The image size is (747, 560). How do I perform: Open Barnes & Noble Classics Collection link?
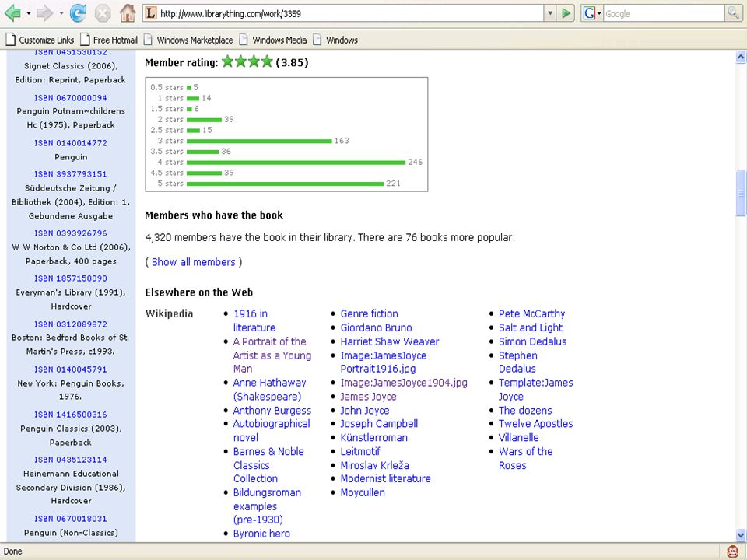click(x=268, y=465)
